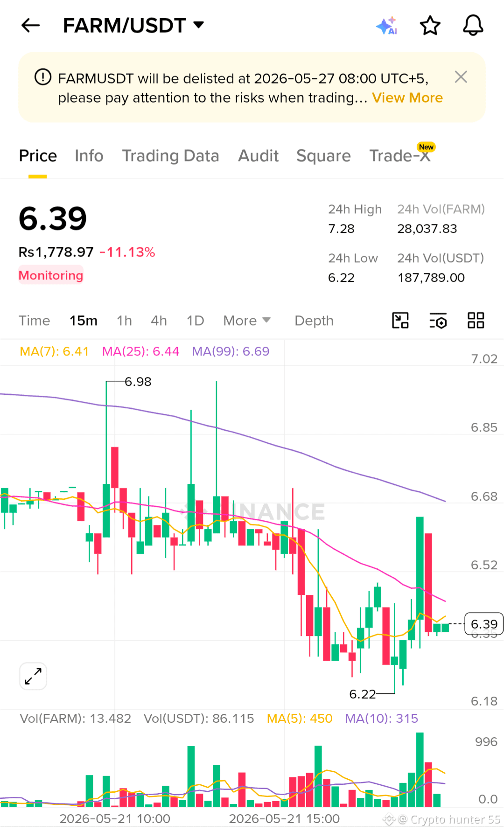The width and height of the screenshot is (504, 831).
Task: Tap the -11.13% price change value
Action: point(127,252)
